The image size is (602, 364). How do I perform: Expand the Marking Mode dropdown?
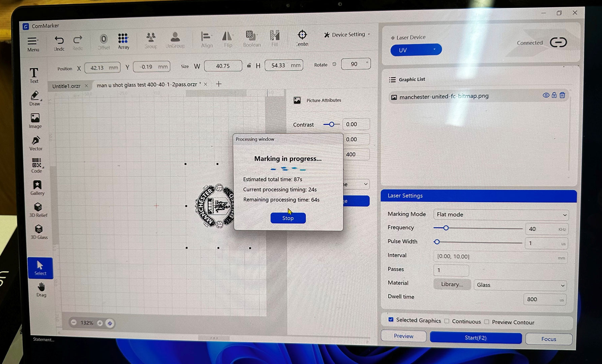click(501, 215)
